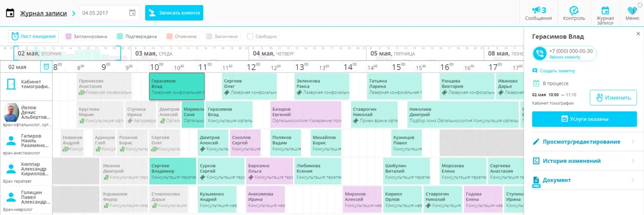Open Ранцева Виктория appointment
644x215 pixels.
[x=467, y=87]
